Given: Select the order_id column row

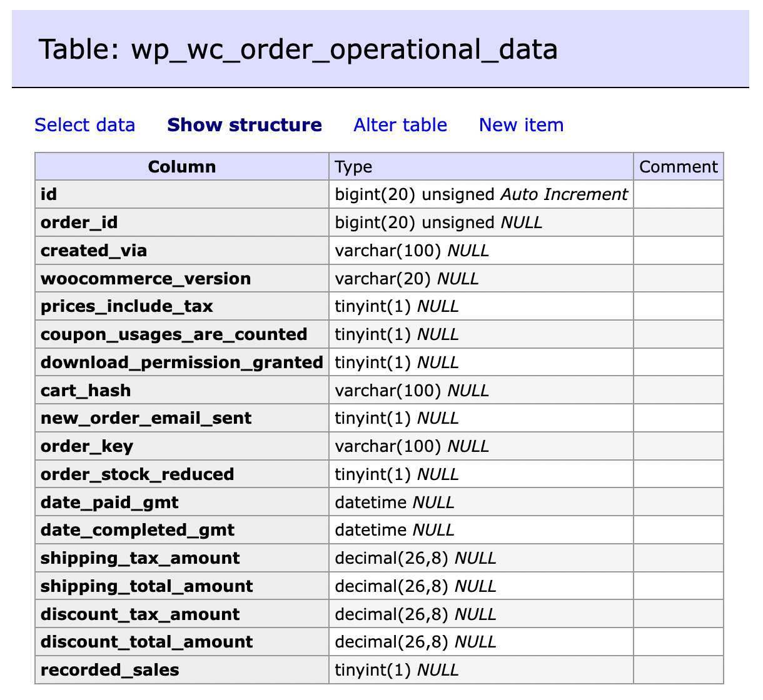Looking at the screenshot, I should pyautogui.click(x=78, y=222).
